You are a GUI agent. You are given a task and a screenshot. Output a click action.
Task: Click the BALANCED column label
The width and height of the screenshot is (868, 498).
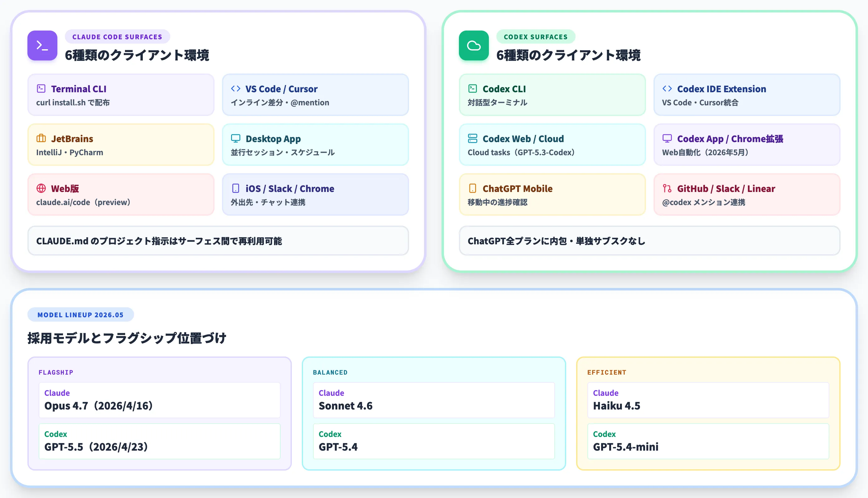pyautogui.click(x=330, y=372)
